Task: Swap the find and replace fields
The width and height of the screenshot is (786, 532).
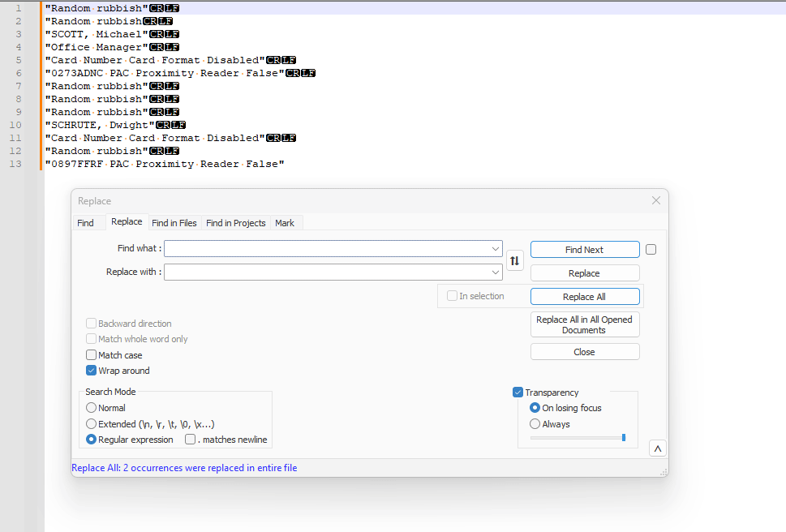Action: [515, 260]
